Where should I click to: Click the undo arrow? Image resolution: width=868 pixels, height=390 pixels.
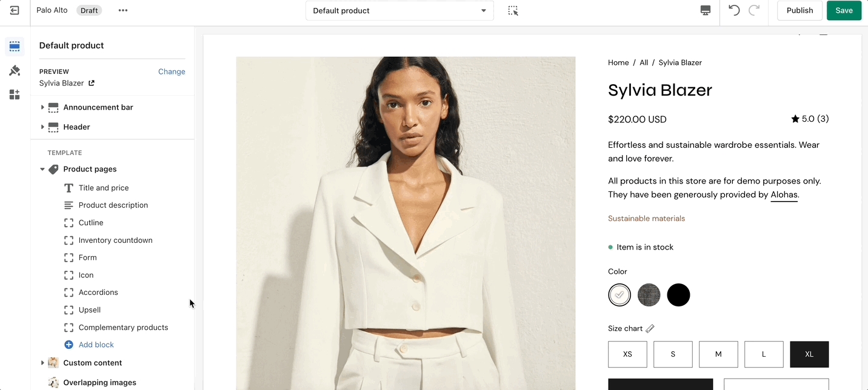click(x=734, y=10)
